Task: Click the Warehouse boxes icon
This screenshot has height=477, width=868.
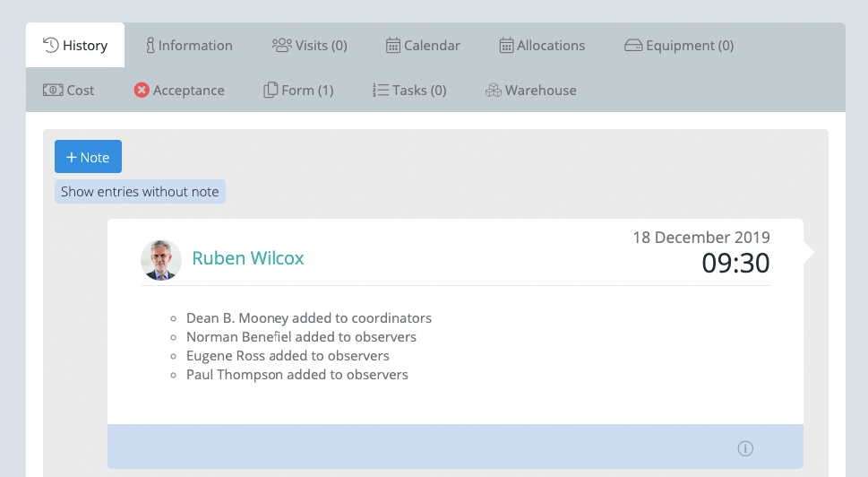Action: [x=494, y=90]
